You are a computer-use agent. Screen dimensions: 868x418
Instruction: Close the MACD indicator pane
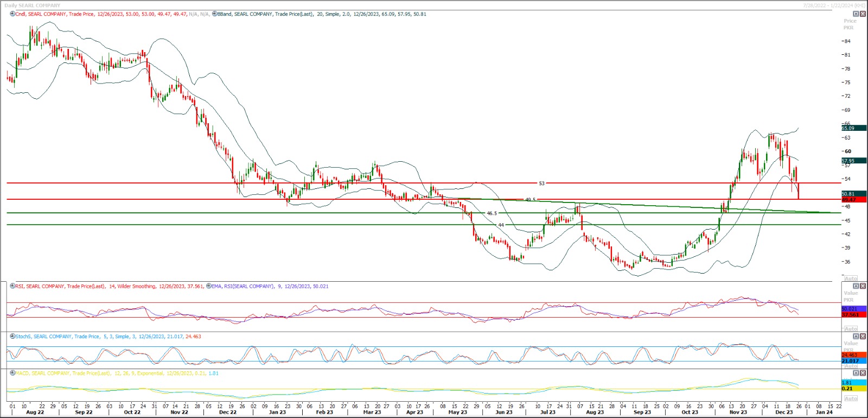tap(863, 373)
